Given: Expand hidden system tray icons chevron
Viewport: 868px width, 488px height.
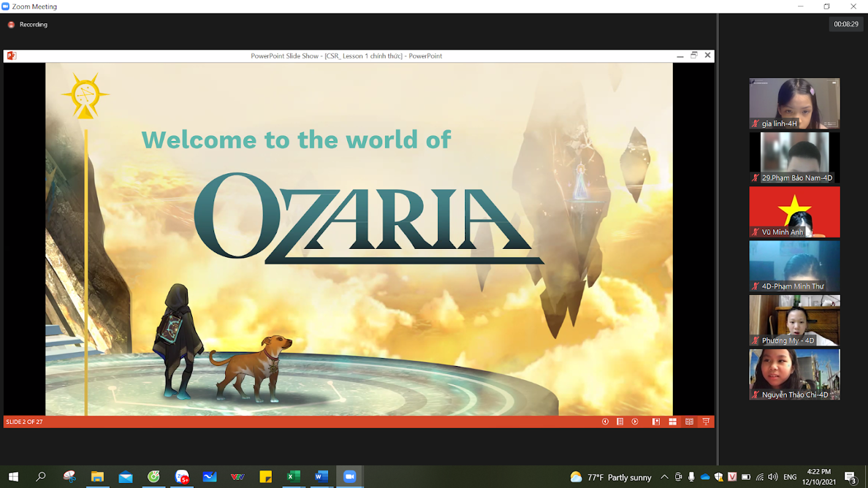Looking at the screenshot, I should tap(664, 477).
